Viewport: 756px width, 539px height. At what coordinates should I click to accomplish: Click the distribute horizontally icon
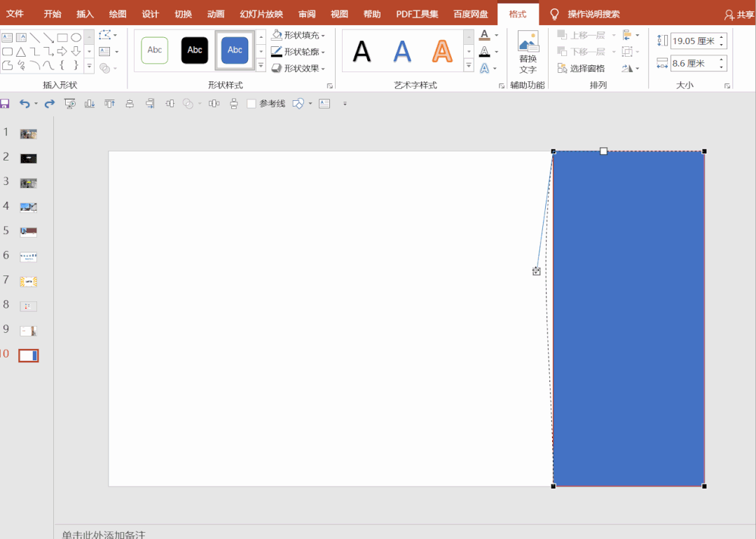tap(214, 104)
